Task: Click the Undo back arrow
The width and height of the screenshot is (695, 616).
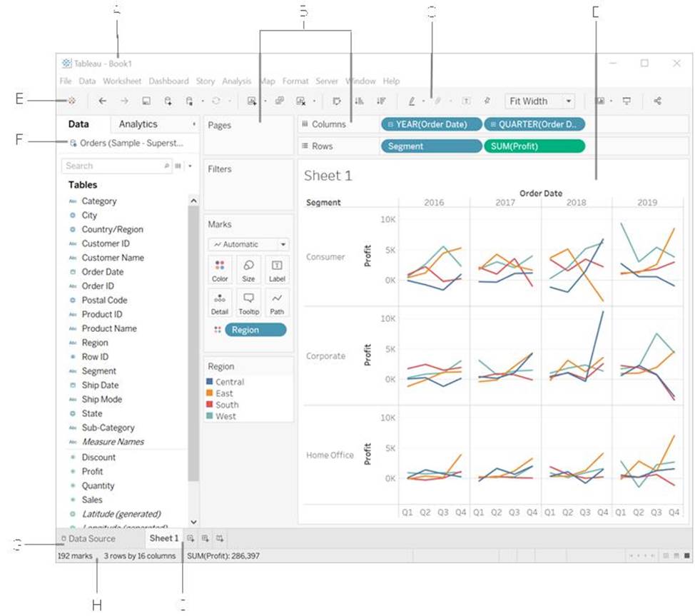Action: point(103,101)
